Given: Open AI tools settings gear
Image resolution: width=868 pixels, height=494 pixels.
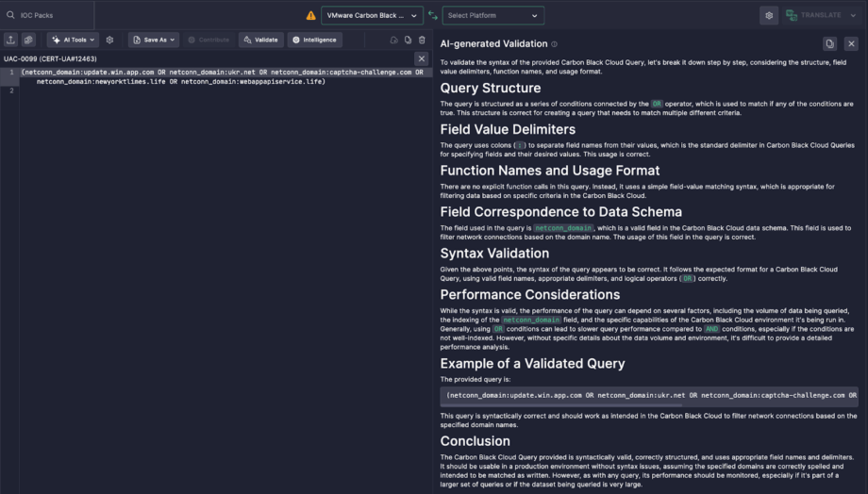Looking at the screenshot, I should (109, 40).
